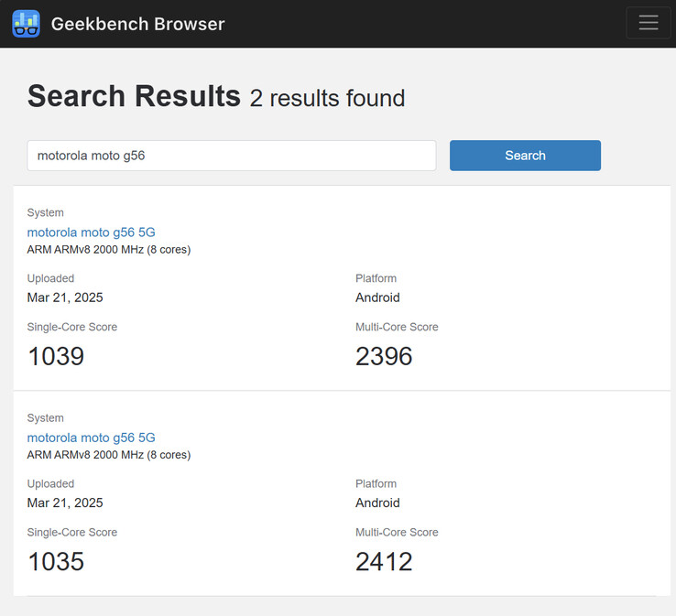Click the multi-core score 2412
This screenshot has width=676, height=616.
[384, 561]
